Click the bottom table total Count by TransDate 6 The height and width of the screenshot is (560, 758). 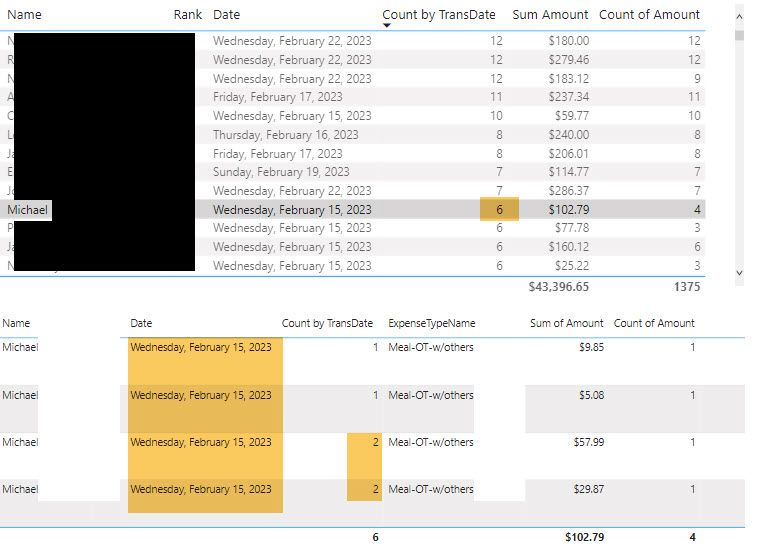pyautogui.click(x=375, y=537)
